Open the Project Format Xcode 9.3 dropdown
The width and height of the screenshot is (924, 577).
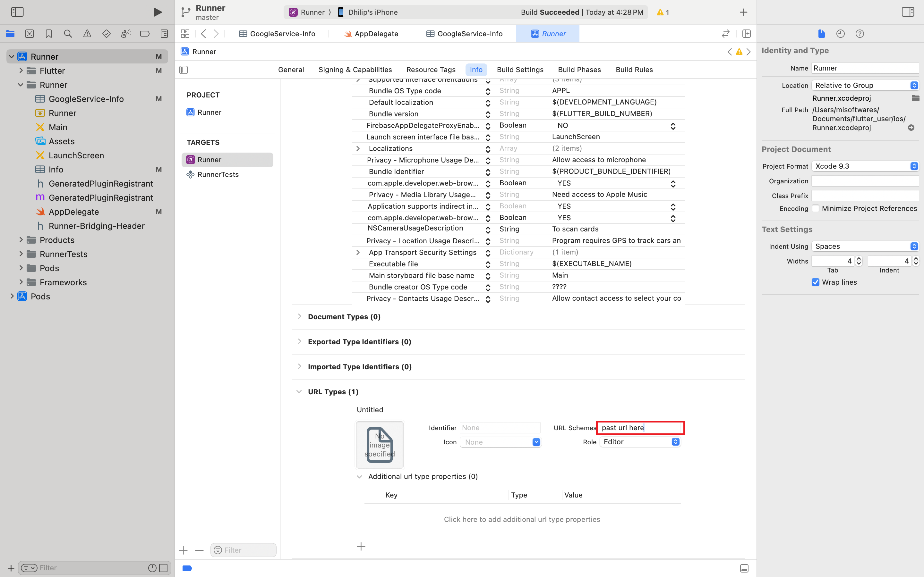click(x=865, y=166)
